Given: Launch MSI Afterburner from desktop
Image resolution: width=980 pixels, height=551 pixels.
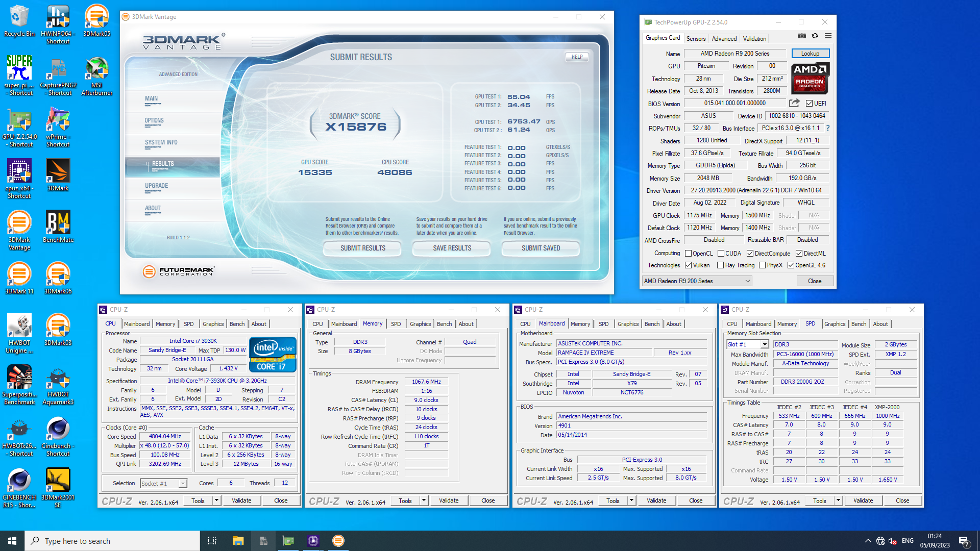Looking at the screenshot, I should 96,76.
